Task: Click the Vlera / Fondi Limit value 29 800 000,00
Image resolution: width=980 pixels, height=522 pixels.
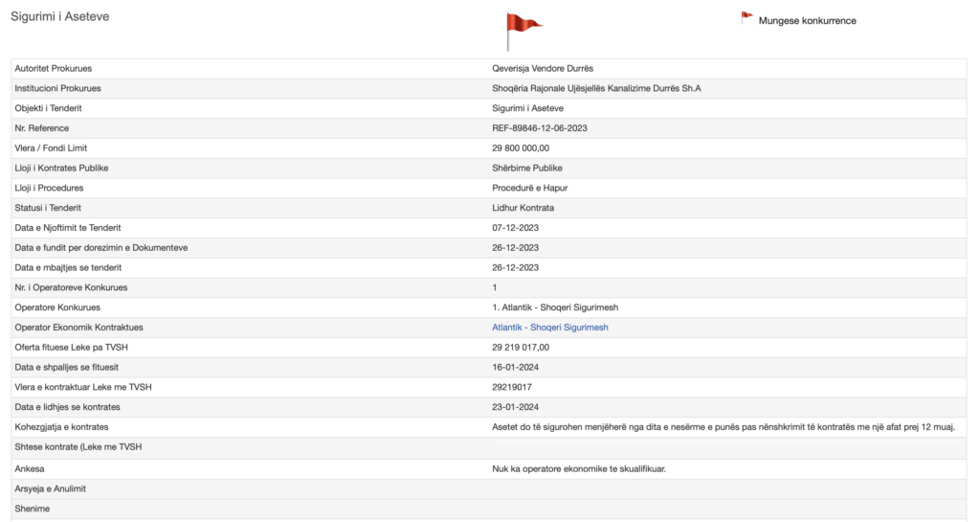Action: pos(521,148)
